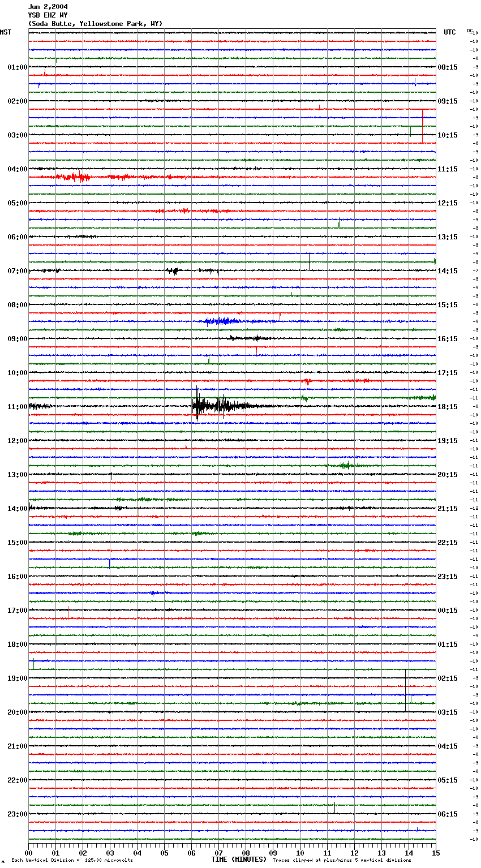Click the '09:00' MST time label
This screenshot has width=481, height=868.
click(18, 339)
